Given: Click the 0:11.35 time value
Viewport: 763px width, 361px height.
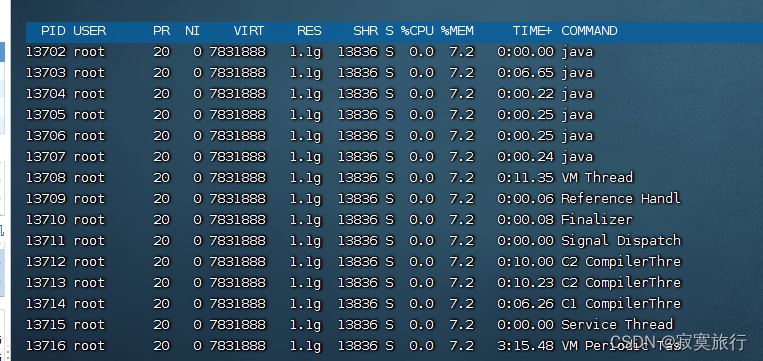Looking at the screenshot, I should pyautogui.click(x=525, y=178).
